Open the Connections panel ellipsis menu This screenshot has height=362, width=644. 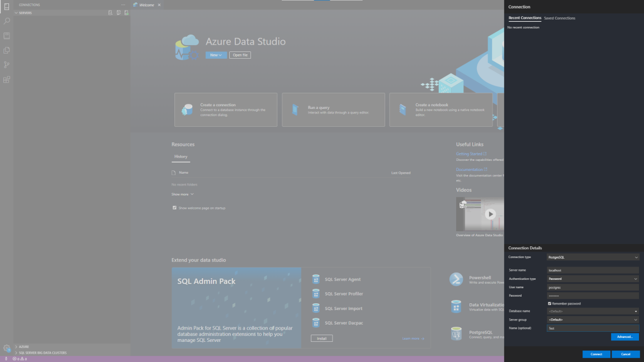coord(123,5)
